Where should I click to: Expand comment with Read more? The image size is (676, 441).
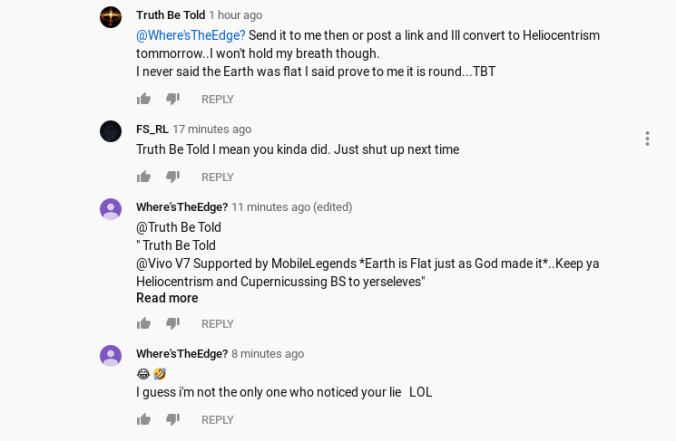[x=167, y=298]
